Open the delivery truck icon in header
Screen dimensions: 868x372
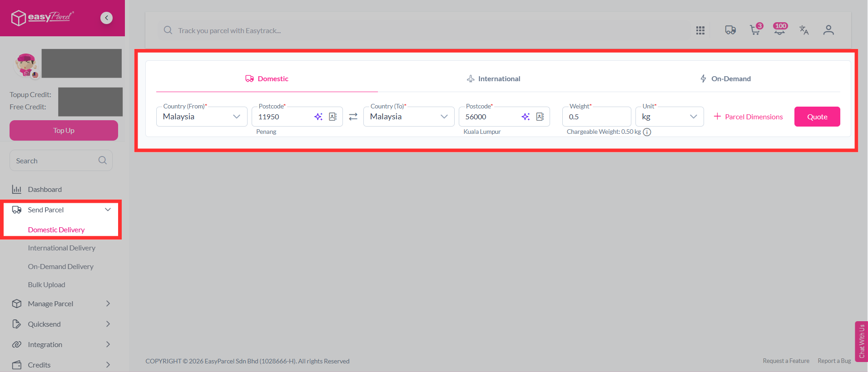coord(730,30)
